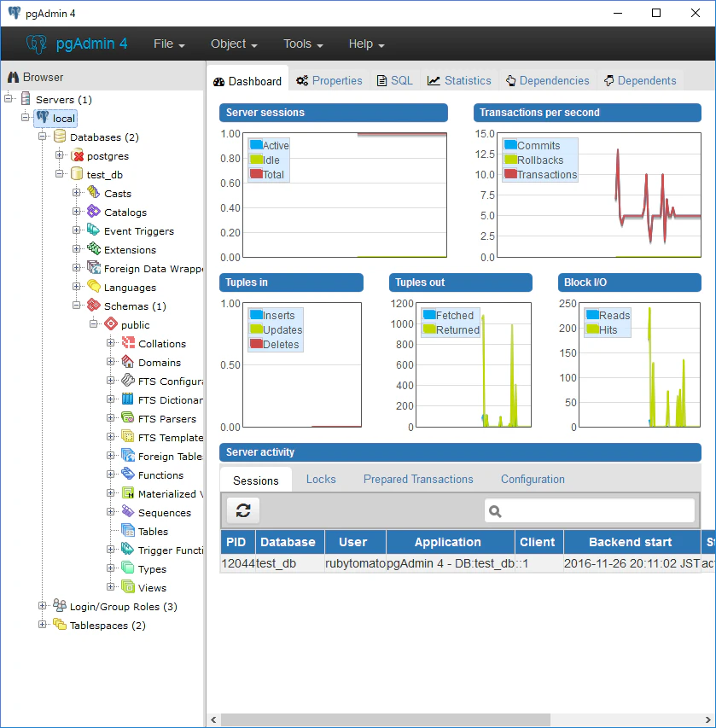Click the Extensions node icon
The height and width of the screenshot is (728, 716).
[x=94, y=249]
